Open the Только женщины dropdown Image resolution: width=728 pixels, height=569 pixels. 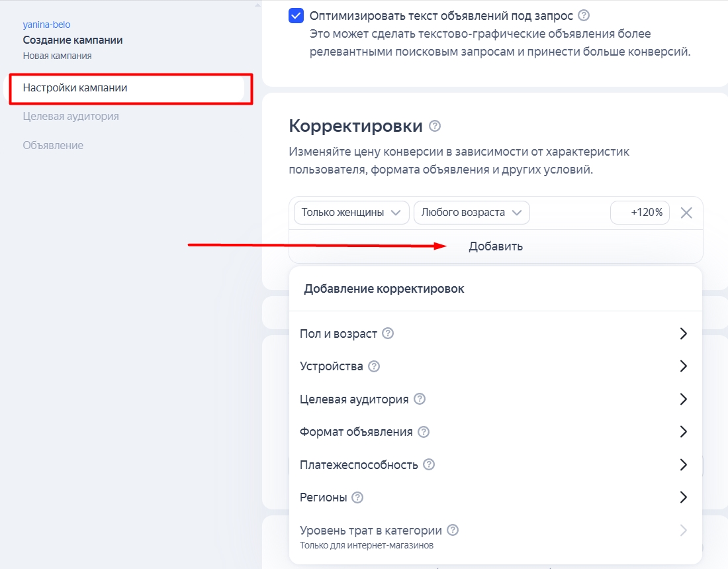point(351,213)
